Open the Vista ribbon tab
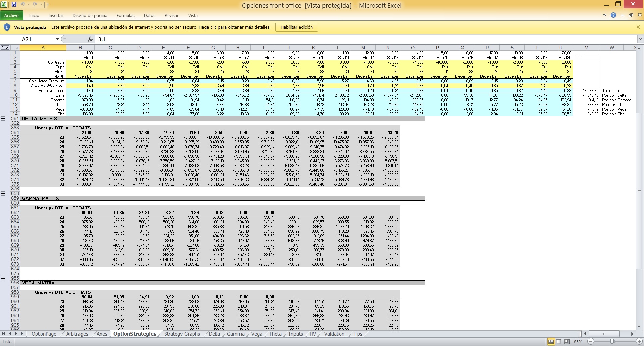 coord(193,15)
